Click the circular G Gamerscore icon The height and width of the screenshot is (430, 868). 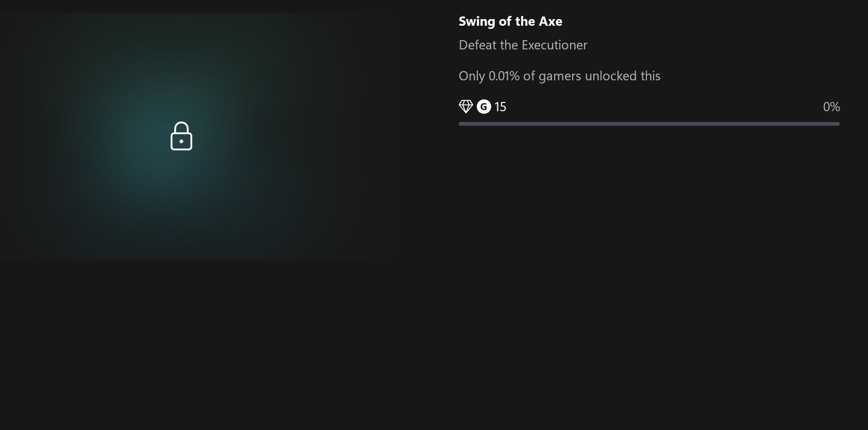(483, 107)
